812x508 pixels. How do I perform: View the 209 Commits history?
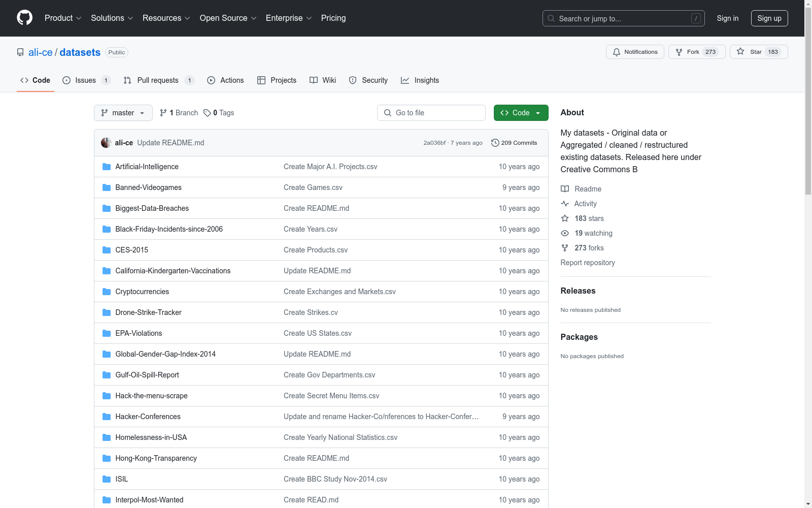(x=514, y=143)
